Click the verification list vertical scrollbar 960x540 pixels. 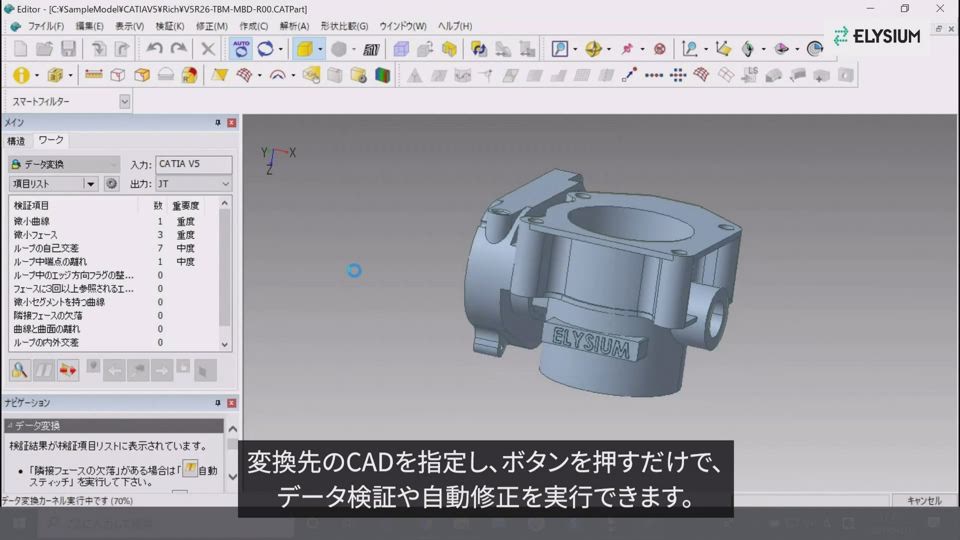tap(225, 268)
